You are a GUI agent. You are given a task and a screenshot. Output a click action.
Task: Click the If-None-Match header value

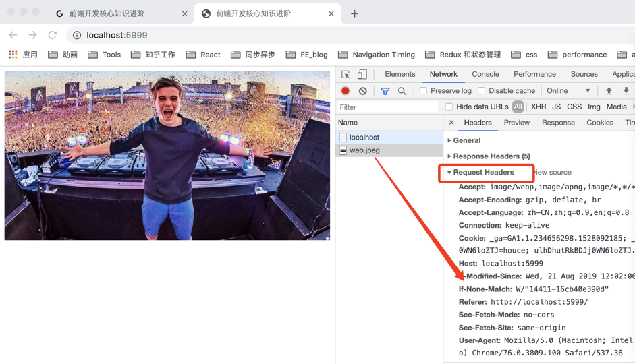(562, 289)
